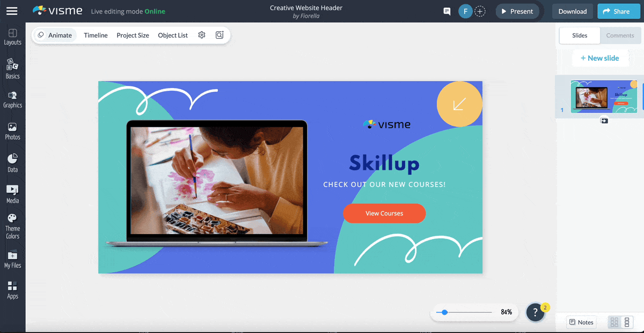
Task: Browse stock Photos panel
Action: click(x=12, y=132)
